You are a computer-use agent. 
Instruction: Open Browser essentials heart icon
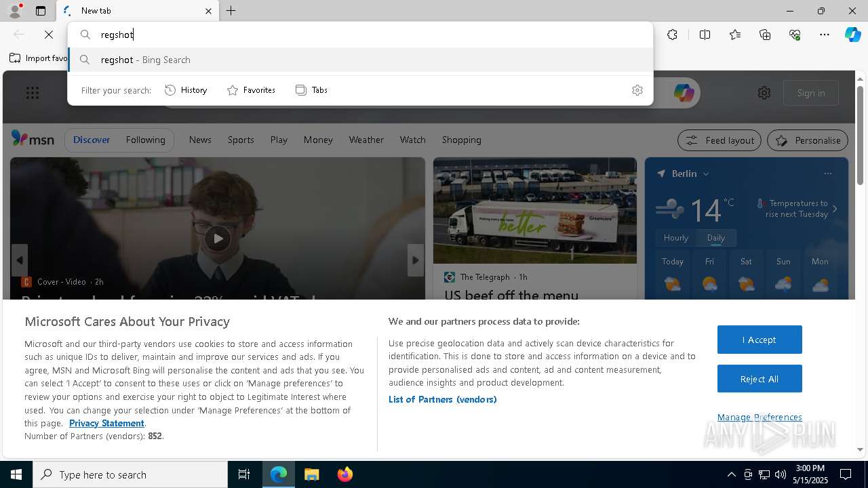(795, 35)
